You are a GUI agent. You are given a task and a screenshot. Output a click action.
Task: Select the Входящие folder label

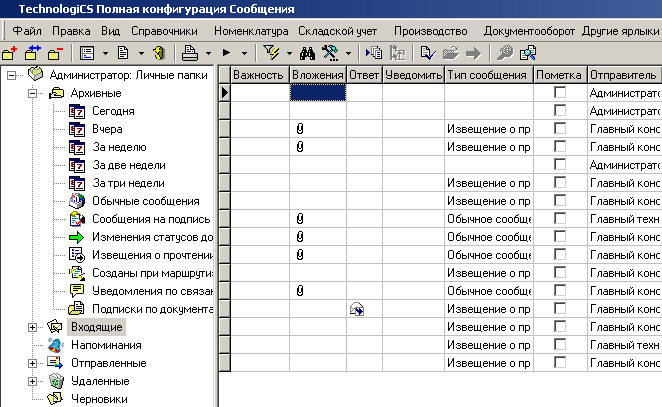[97, 327]
